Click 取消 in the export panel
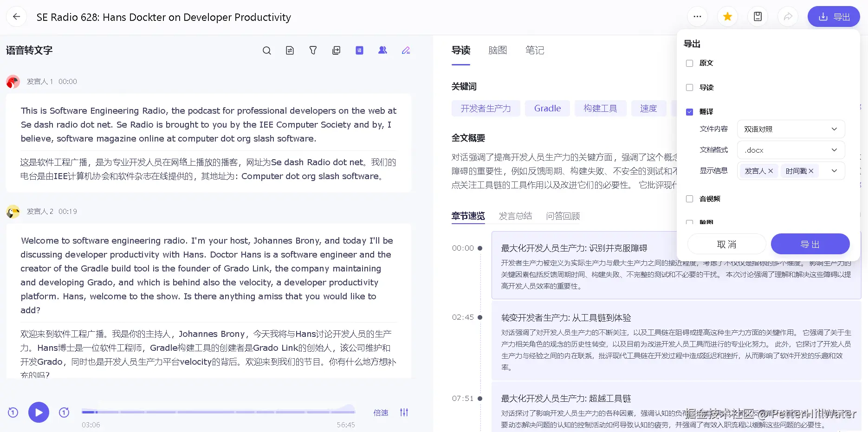 (x=726, y=244)
